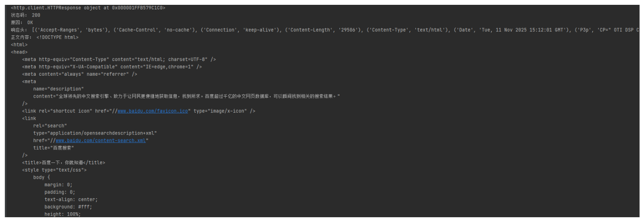Screen dimensions: 644x222
Task: Click the rel="search" attribute line
Action: point(50,126)
